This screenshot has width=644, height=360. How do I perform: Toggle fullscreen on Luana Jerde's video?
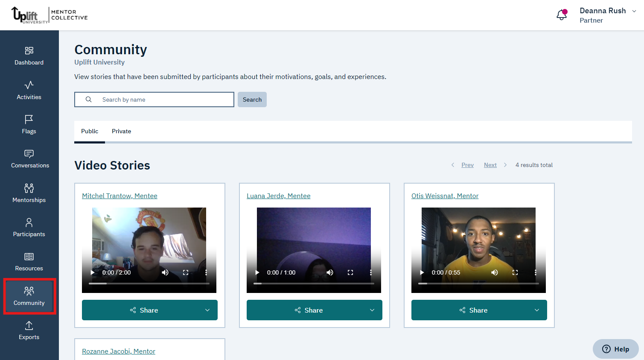[x=350, y=272]
